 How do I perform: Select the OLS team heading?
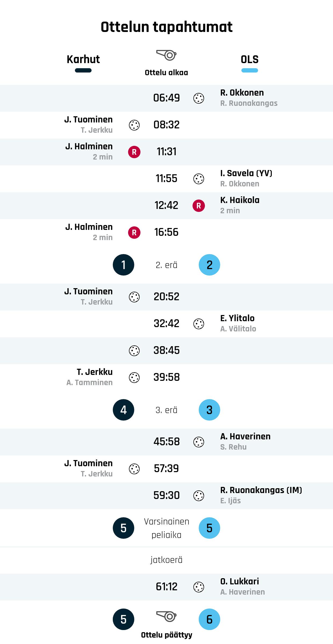point(249,59)
